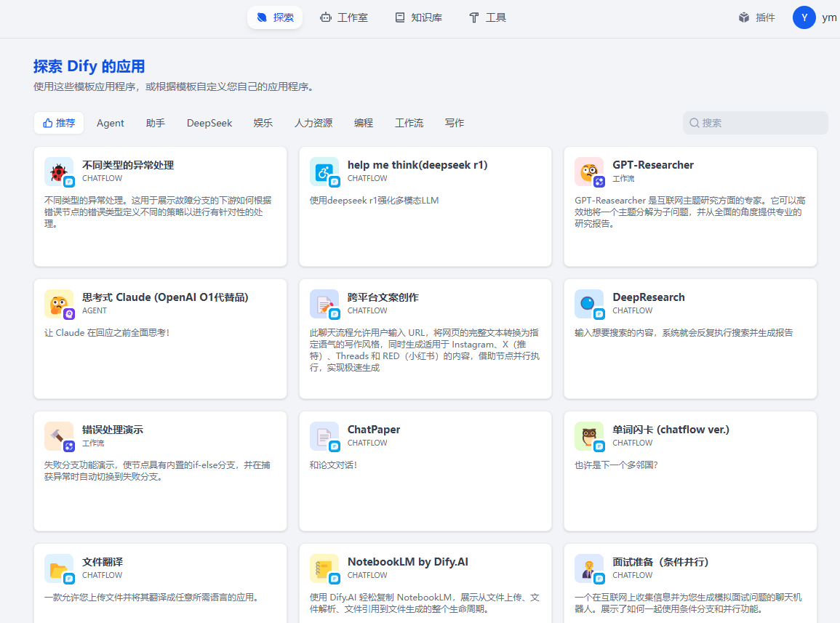Viewport: 840px width, 623px height.
Task: Select the 写作 category filter
Action: pos(454,123)
